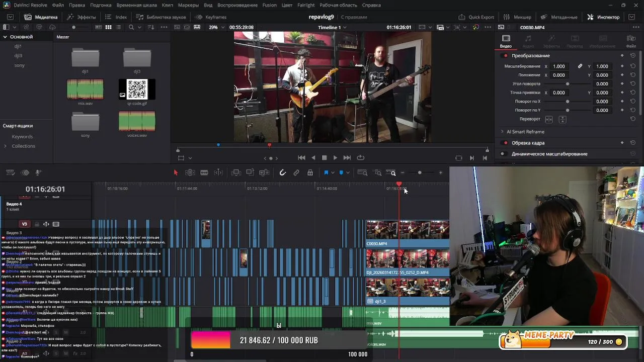Open the Файл menu
644x362 pixels.
[58, 5]
